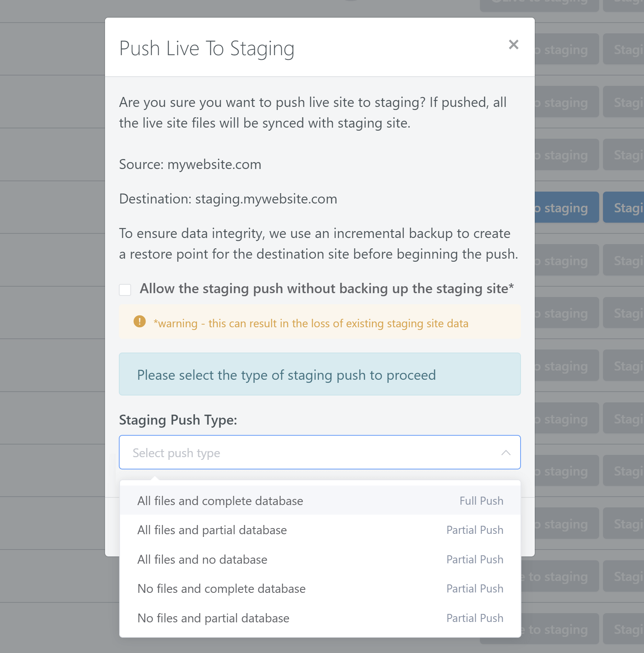This screenshot has width=644, height=653.
Task: Click the staging push warning message text
Action: click(x=310, y=323)
